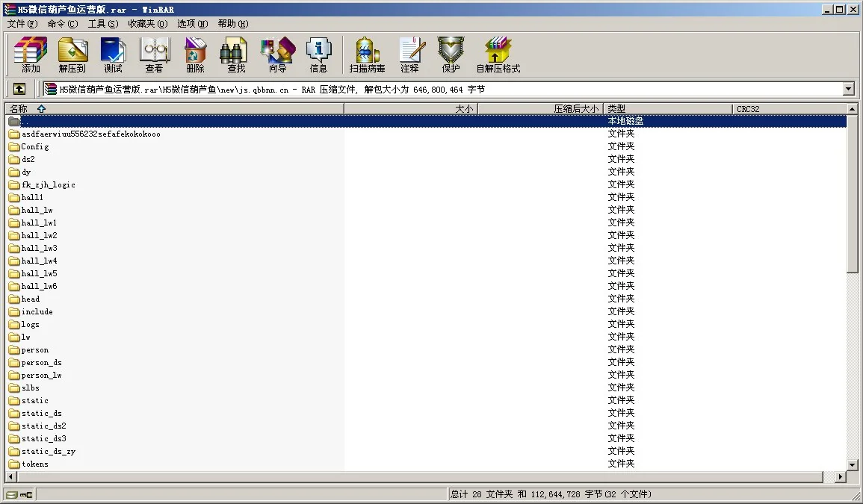The height and width of the screenshot is (504, 863).
Task: Open the 查找 (Find) binoculars icon
Action: coord(236,55)
